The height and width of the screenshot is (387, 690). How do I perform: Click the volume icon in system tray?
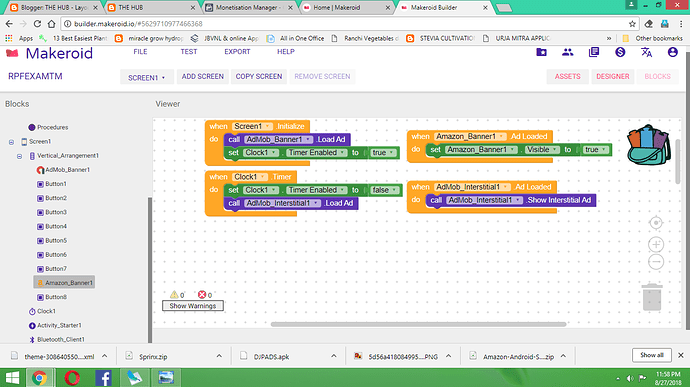coord(630,378)
